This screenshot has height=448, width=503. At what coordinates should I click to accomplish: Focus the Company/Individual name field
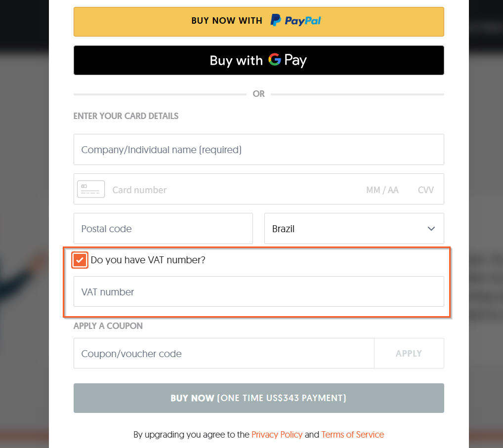coord(258,150)
